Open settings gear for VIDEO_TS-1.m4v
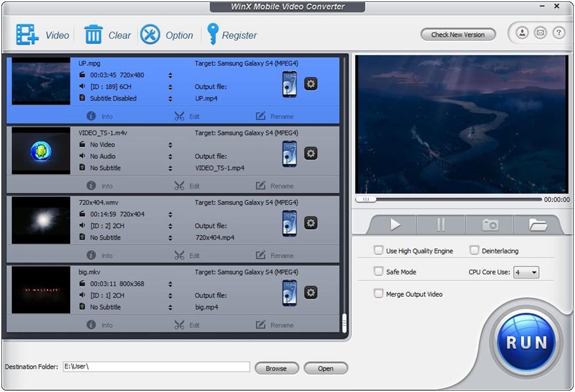This screenshot has height=392, width=575. point(310,153)
